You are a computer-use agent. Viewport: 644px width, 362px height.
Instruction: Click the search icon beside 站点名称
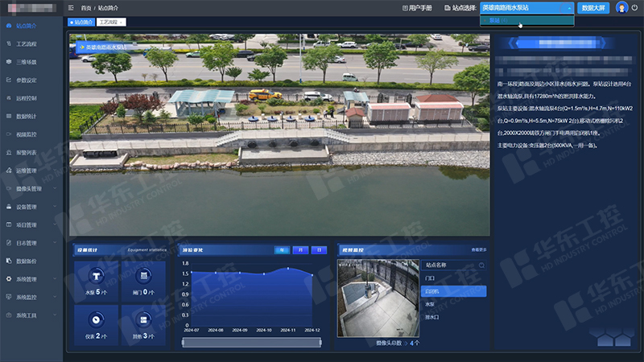click(481, 265)
